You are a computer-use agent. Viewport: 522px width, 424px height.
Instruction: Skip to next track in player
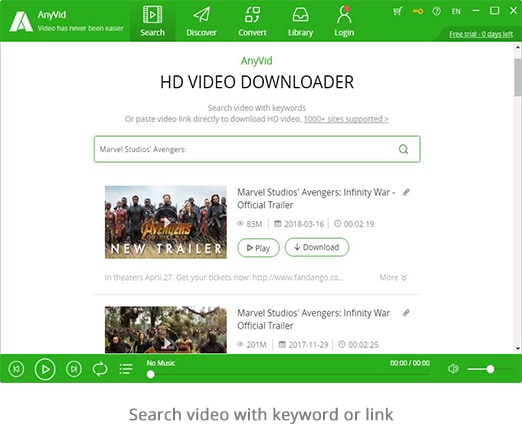(74, 369)
